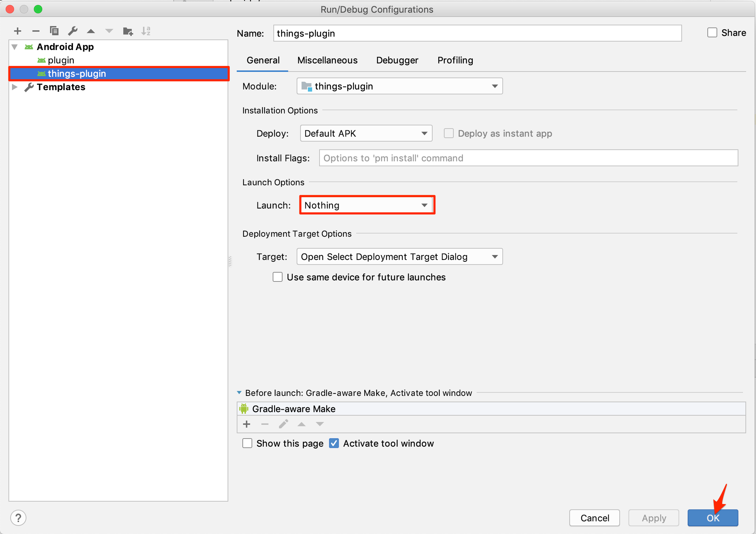Image resolution: width=756 pixels, height=534 pixels.
Task: Open the Module dropdown
Action: click(x=399, y=86)
